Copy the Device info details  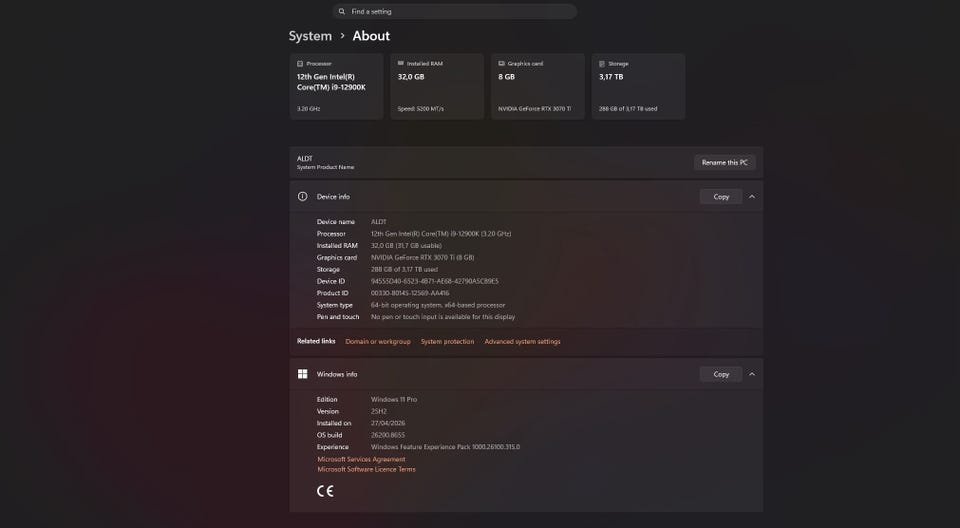tap(721, 197)
